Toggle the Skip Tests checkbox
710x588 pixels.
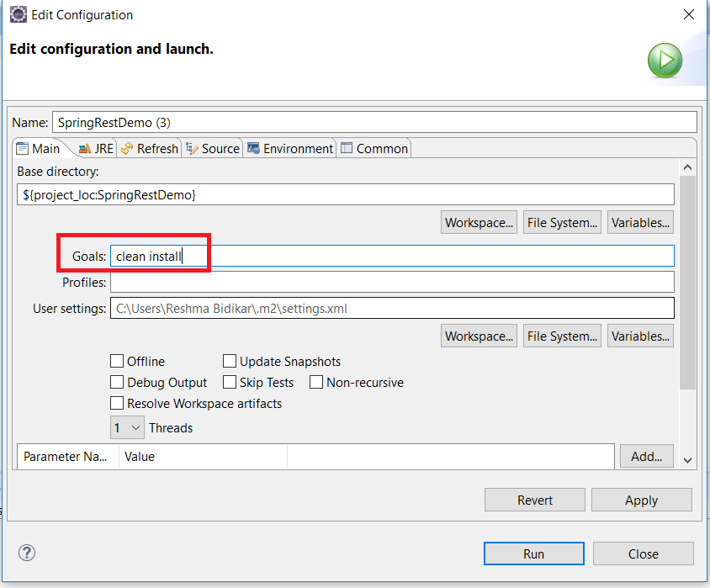coord(230,382)
